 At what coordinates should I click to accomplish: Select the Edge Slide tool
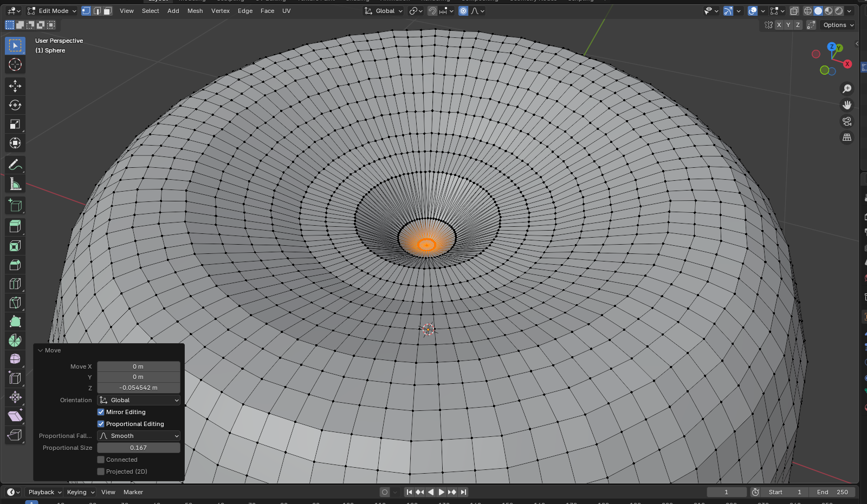coord(15,378)
